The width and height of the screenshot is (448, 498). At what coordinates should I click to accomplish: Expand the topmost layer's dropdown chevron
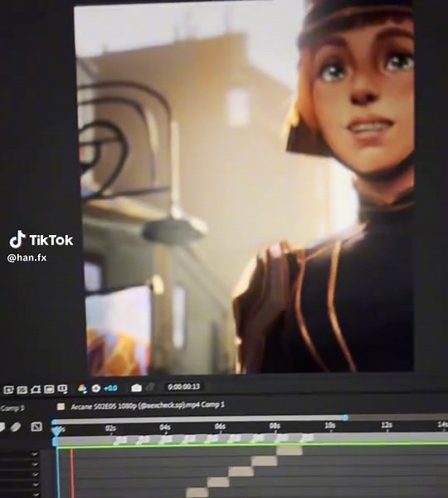point(35,454)
